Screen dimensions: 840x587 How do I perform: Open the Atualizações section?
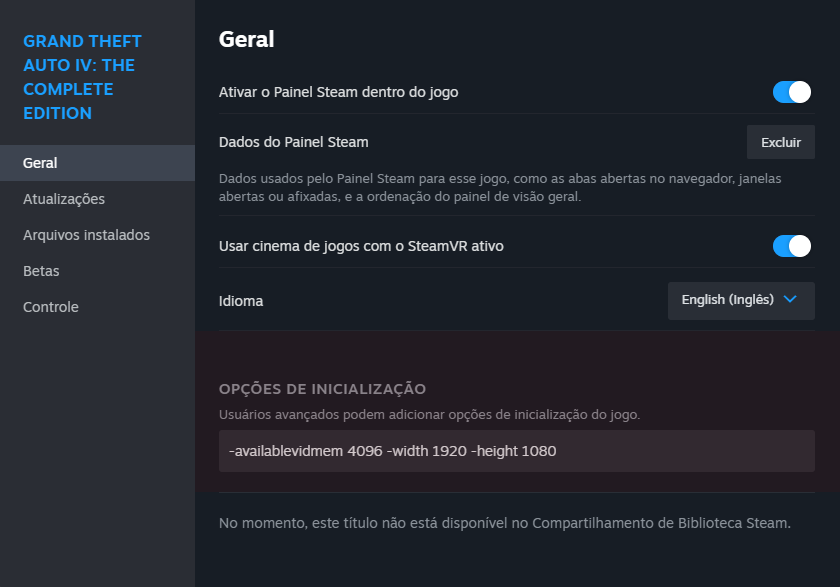point(64,199)
